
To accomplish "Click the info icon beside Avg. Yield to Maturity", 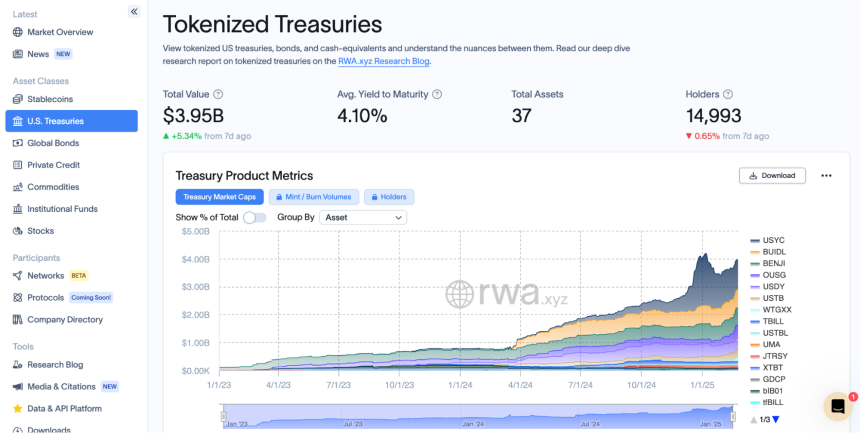I will click(x=437, y=94).
